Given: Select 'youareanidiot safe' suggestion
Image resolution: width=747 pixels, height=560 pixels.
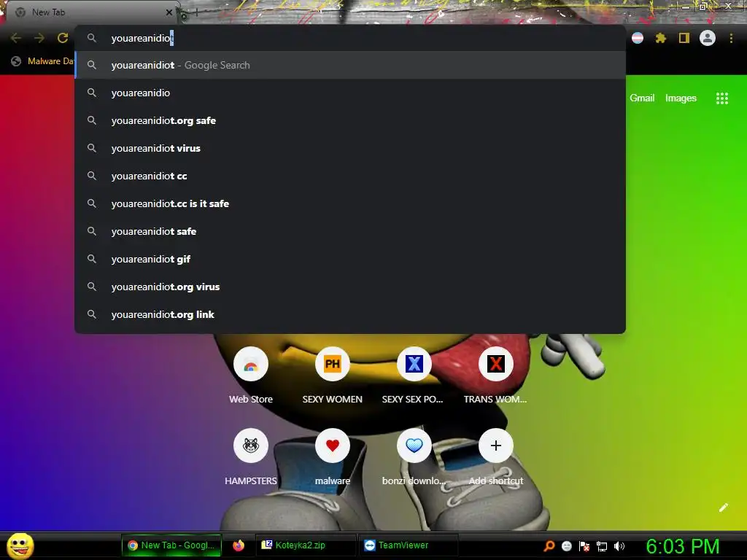Looking at the screenshot, I should click(350, 231).
